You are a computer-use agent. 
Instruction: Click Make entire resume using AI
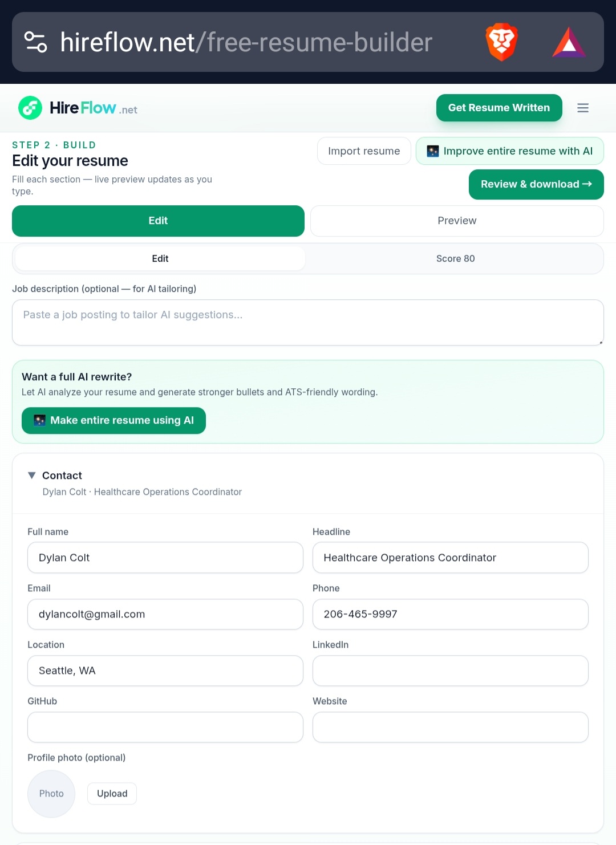pyautogui.click(x=114, y=420)
